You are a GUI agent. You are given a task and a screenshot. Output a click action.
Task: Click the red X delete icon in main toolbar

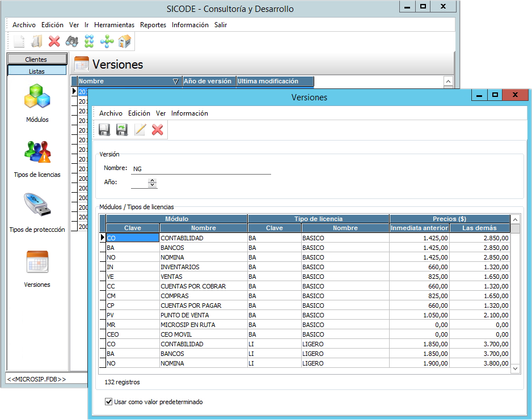click(x=54, y=41)
